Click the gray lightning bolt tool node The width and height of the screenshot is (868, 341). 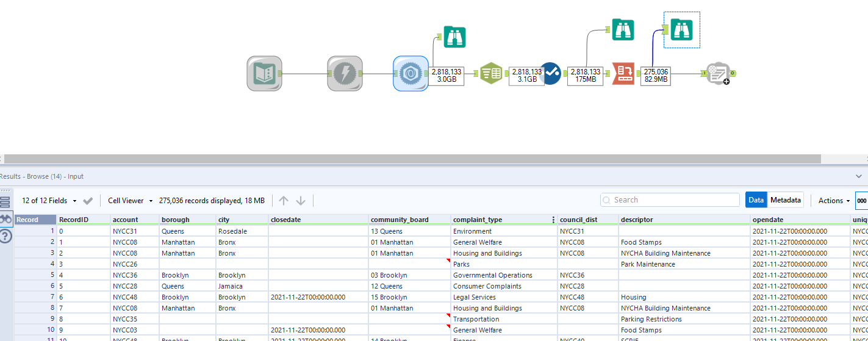(345, 74)
